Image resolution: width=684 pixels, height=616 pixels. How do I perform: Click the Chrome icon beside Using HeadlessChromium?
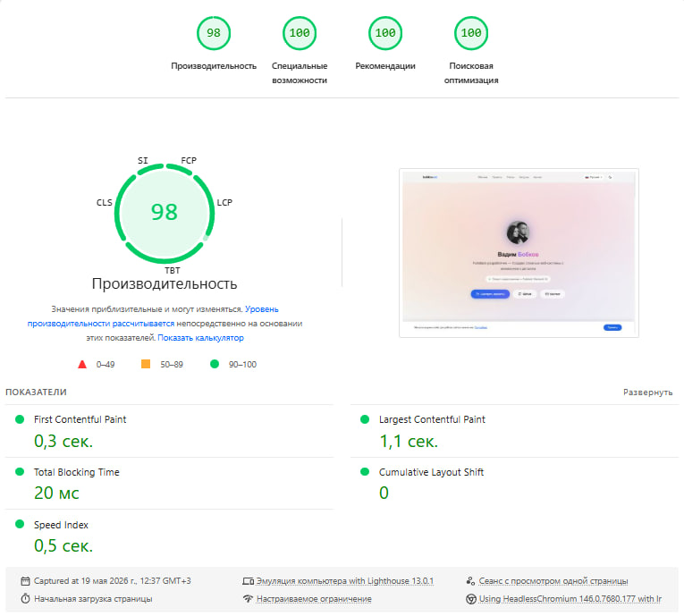(x=470, y=599)
